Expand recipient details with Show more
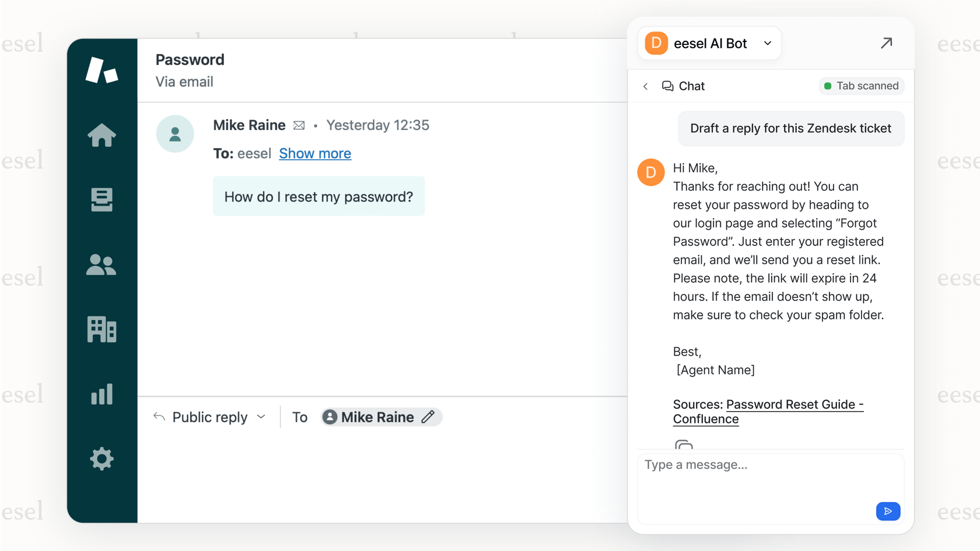The height and width of the screenshot is (551, 980). point(315,153)
